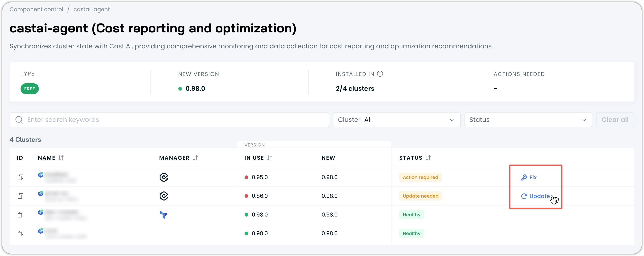Sort table by Status column
This screenshot has height=256, width=644.
click(428, 158)
